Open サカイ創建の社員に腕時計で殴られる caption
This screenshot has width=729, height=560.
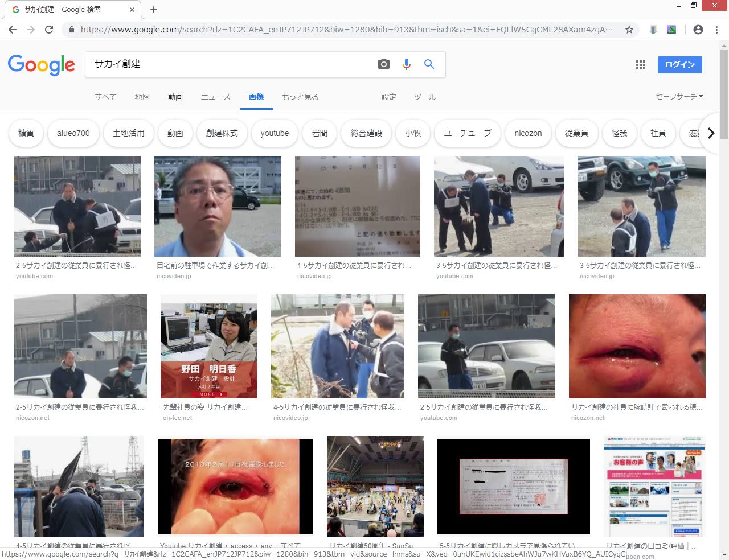(x=637, y=407)
